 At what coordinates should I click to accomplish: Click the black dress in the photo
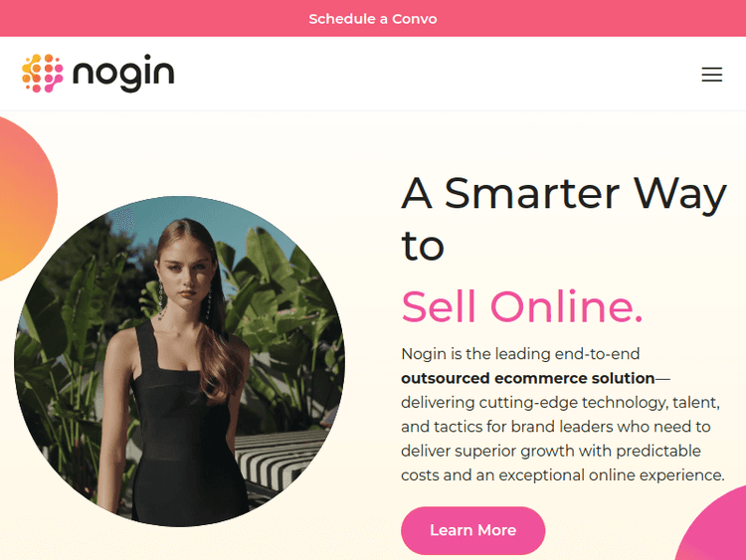coord(186,429)
